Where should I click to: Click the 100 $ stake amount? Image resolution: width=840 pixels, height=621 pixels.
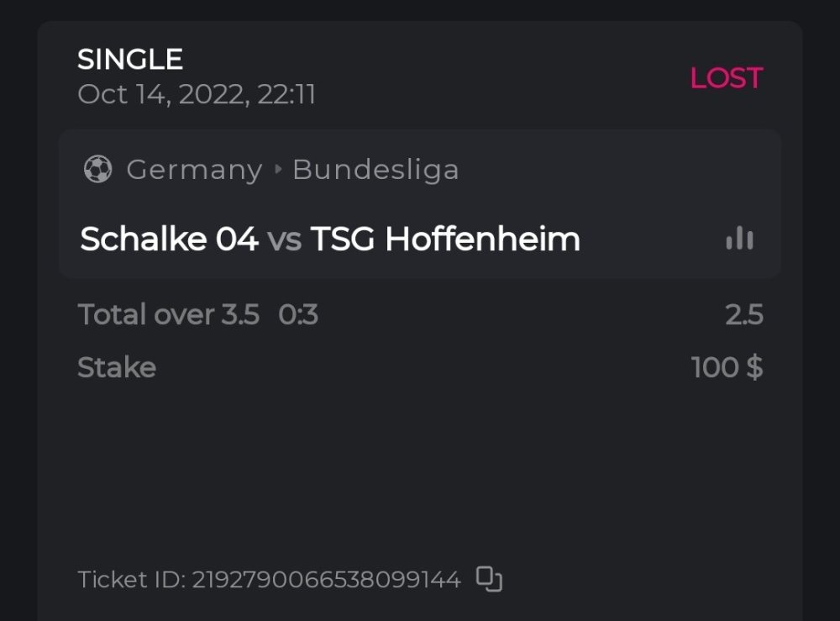[x=727, y=367]
